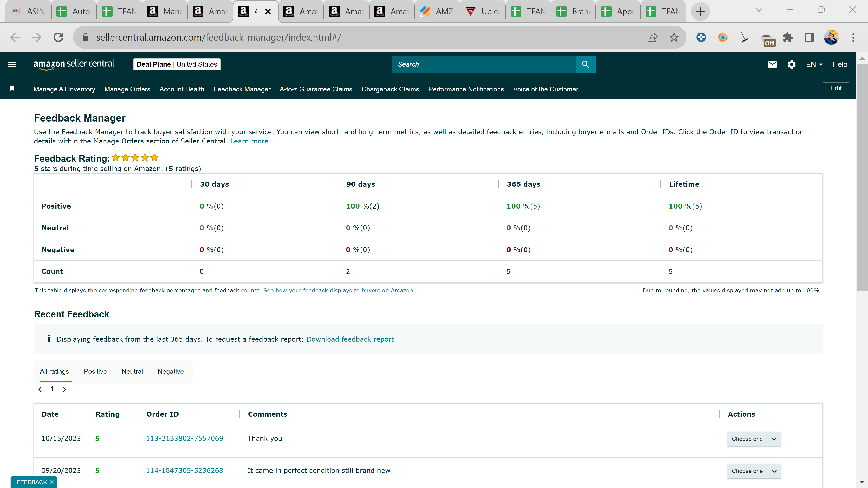Close the FEEDBACK widget
The height and width of the screenshot is (488, 868).
pyautogui.click(x=52, y=482)
